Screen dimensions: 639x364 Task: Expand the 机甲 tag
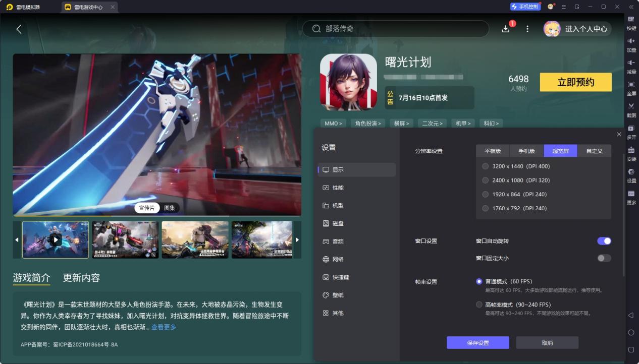pos(463,124)
